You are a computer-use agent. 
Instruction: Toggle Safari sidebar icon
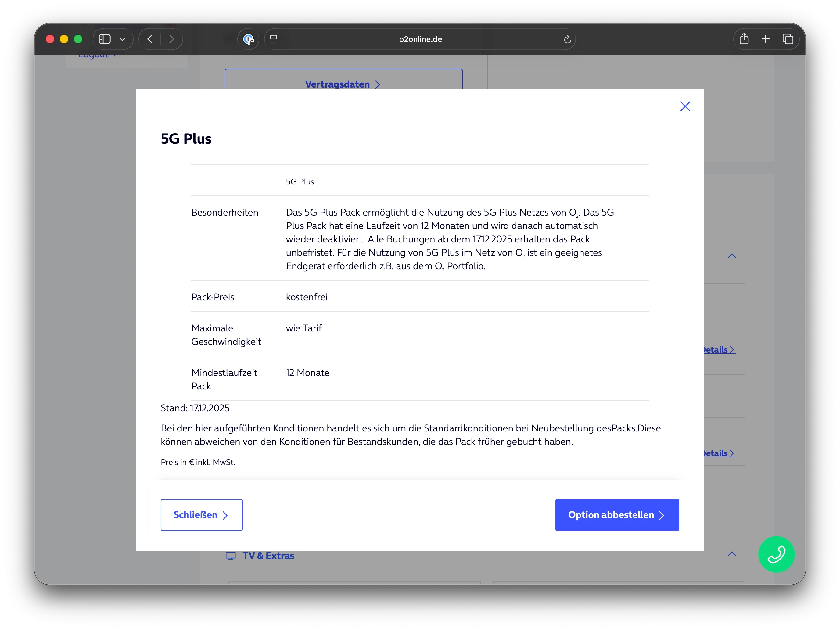105,39
